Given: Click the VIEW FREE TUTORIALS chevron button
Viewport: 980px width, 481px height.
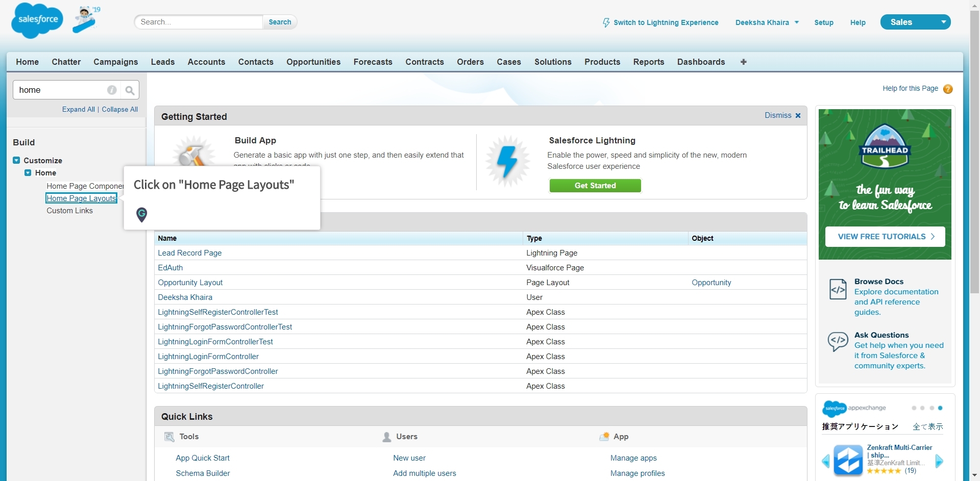Looking at the screenshot, I should click(885, 237).
